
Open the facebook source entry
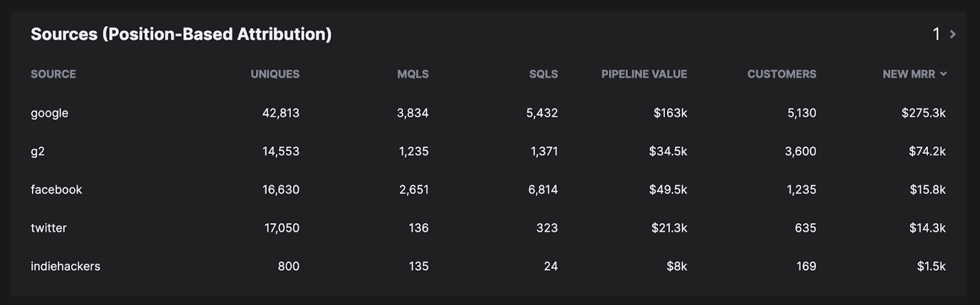[56, 190]
